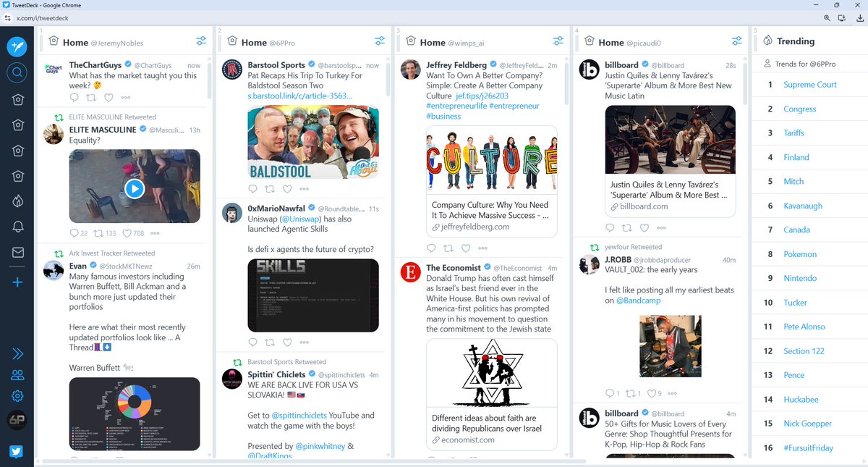
Task: Click Chrome zoom magnifier icon
Action: click(x=827, y=18)
